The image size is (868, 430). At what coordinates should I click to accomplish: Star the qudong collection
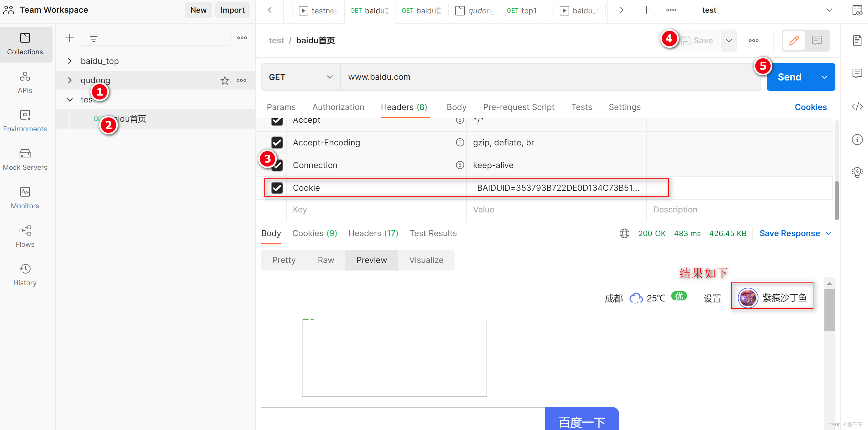point(225,80)
